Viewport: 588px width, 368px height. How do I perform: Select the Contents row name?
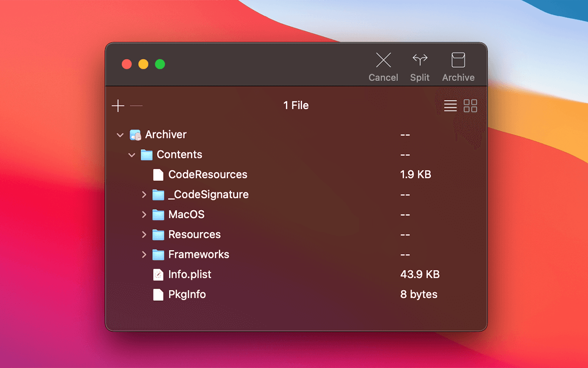(179, 155)
